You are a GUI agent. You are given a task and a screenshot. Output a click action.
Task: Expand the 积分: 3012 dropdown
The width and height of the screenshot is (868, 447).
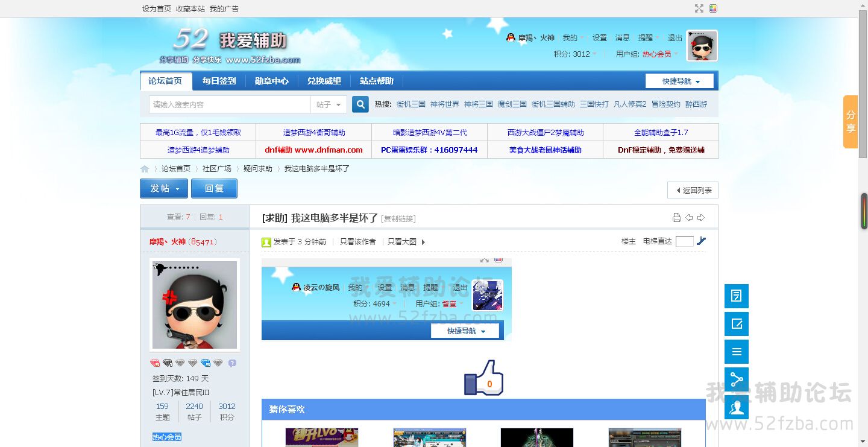pyautogui.click(x=576, y=54)
